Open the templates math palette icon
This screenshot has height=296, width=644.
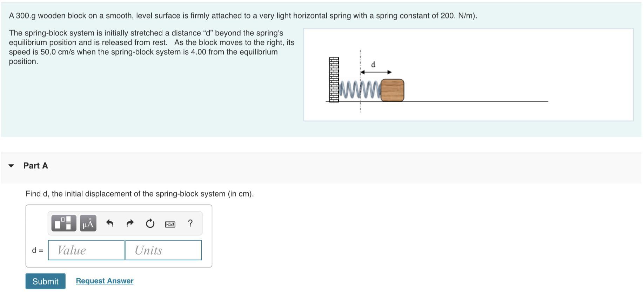tap(63, 223)
